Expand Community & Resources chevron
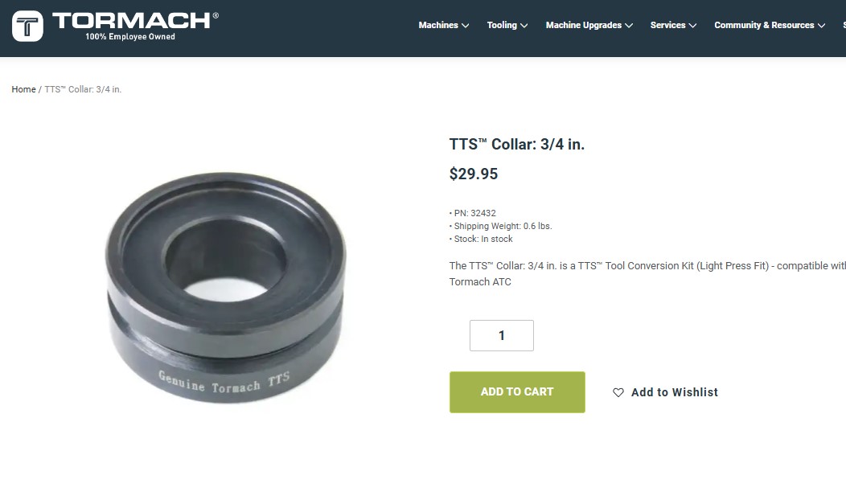 click(821, 26)
